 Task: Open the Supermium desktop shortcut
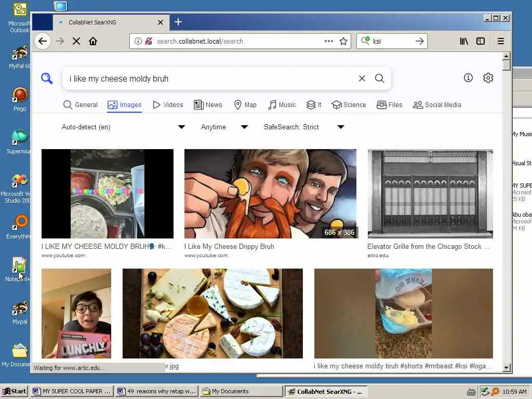19,142
